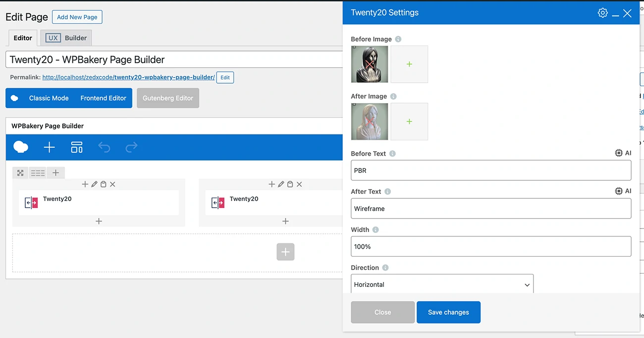Click the AI icon beside Before Text
The width and height of the screenshot is (644, 338).
tap(623, 153)
